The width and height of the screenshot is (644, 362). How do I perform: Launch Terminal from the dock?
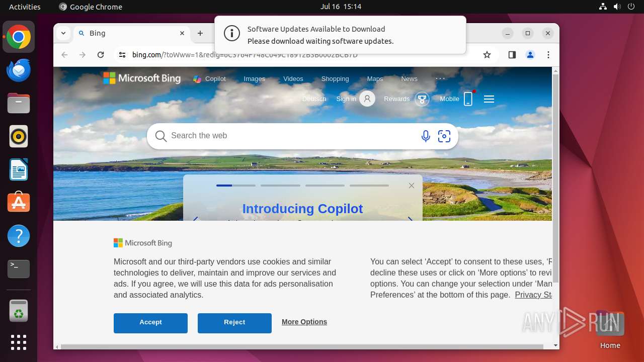pos(19,269)
